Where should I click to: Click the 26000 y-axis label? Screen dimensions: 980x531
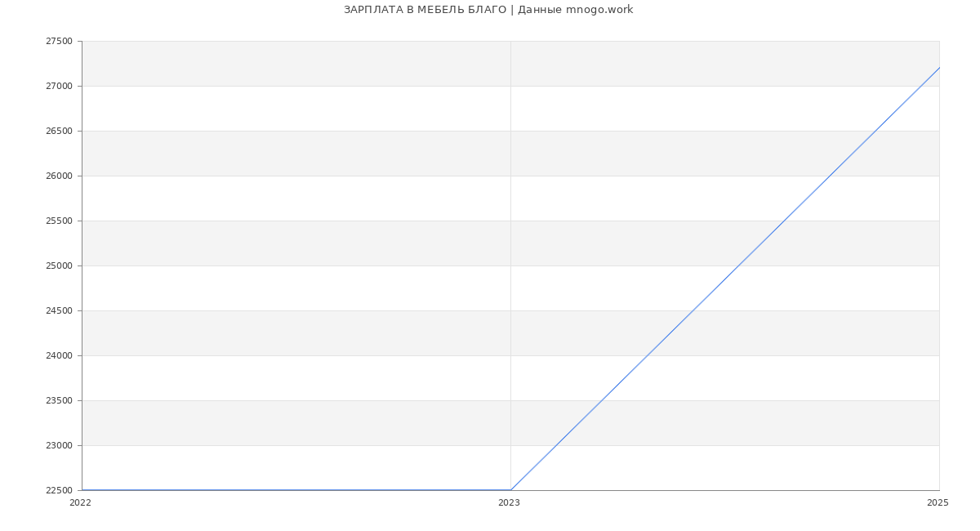pyautogui.click(x=59, y=176)
